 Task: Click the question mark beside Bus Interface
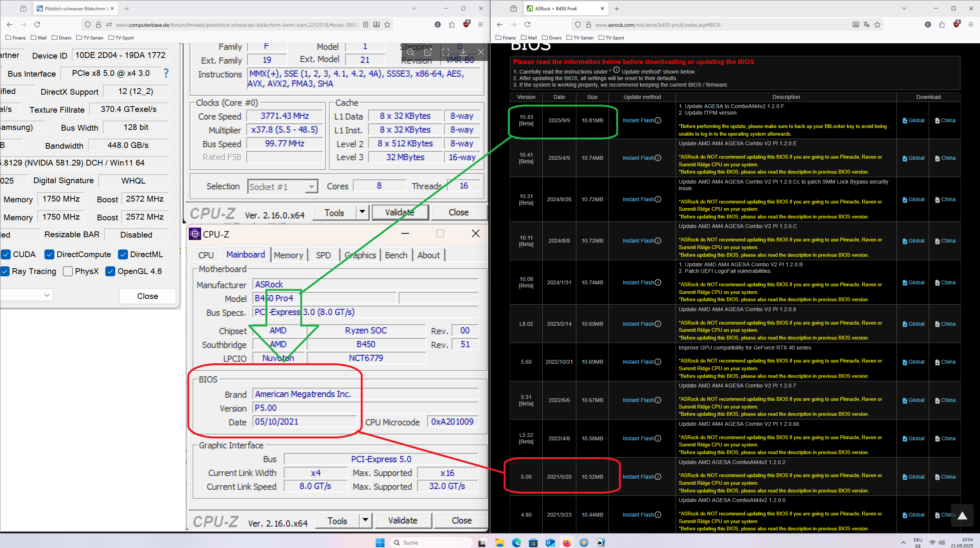pyautogui.click(x=166, y=73)
